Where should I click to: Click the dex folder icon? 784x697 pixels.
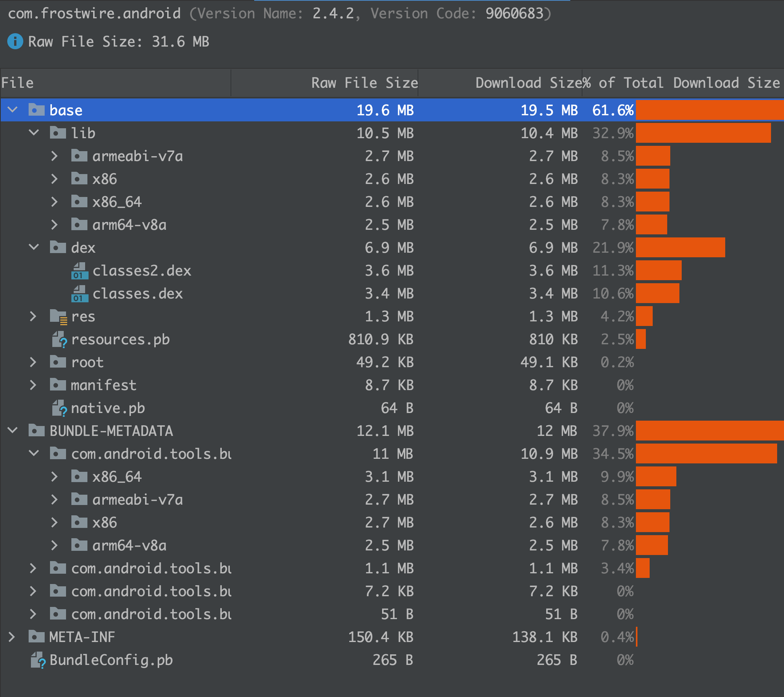tap(58, 247)
